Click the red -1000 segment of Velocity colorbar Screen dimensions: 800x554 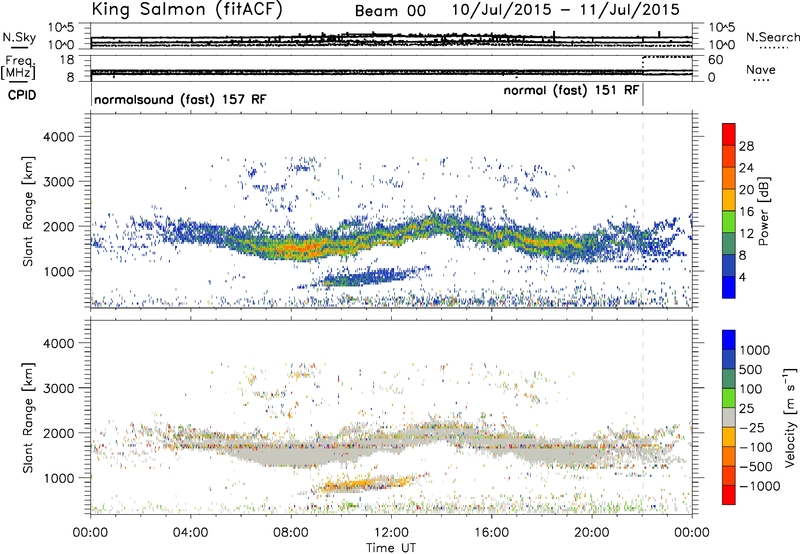(x=729, y=495)
